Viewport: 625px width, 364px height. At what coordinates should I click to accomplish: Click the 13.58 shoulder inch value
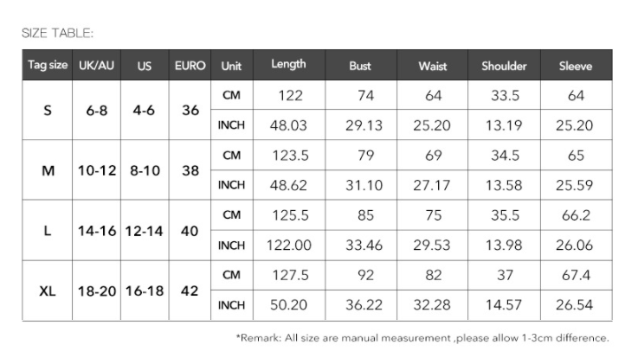coord(504,185)
